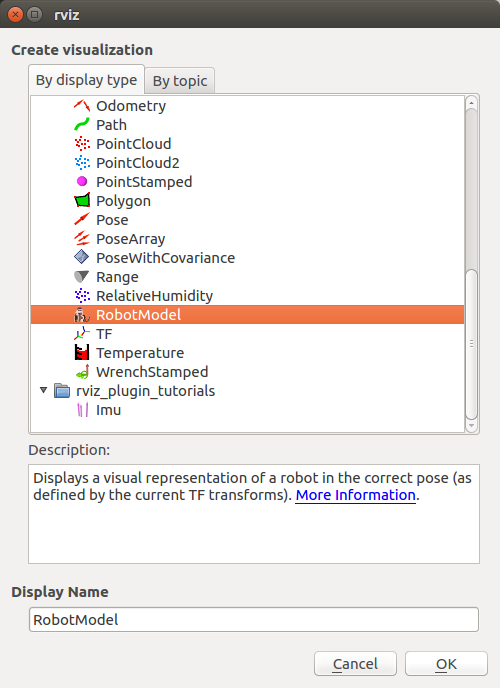The height and width of the screenshot is (688, 500).
Task: Select the blue PointCloud2 icon
Action: (x=82, y=163)
